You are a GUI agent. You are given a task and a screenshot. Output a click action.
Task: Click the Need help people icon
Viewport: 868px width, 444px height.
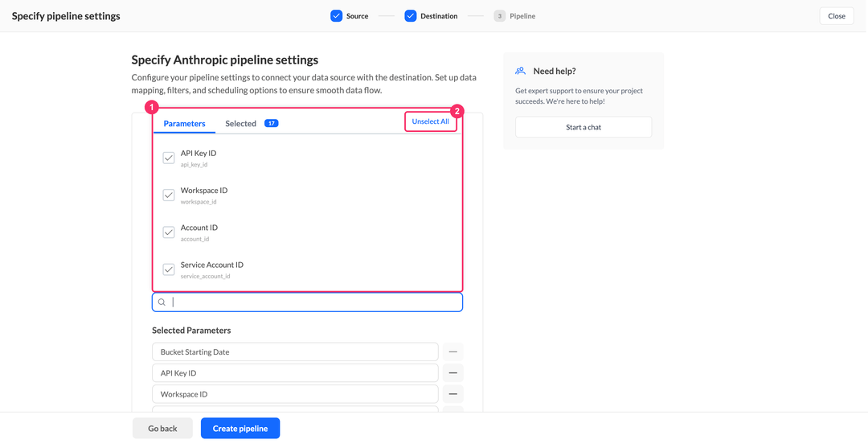[x=520, y=71]
